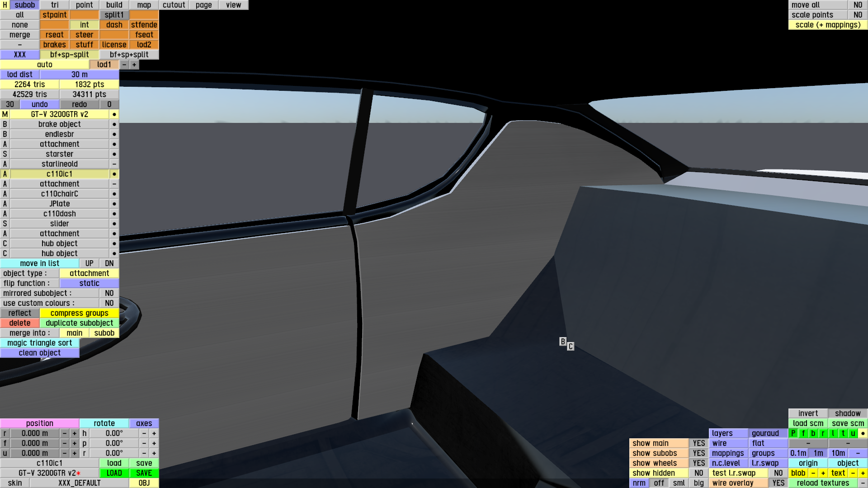Increase position r with its plus button
This screenshot has width=868, height=488.
pos(75,433)
